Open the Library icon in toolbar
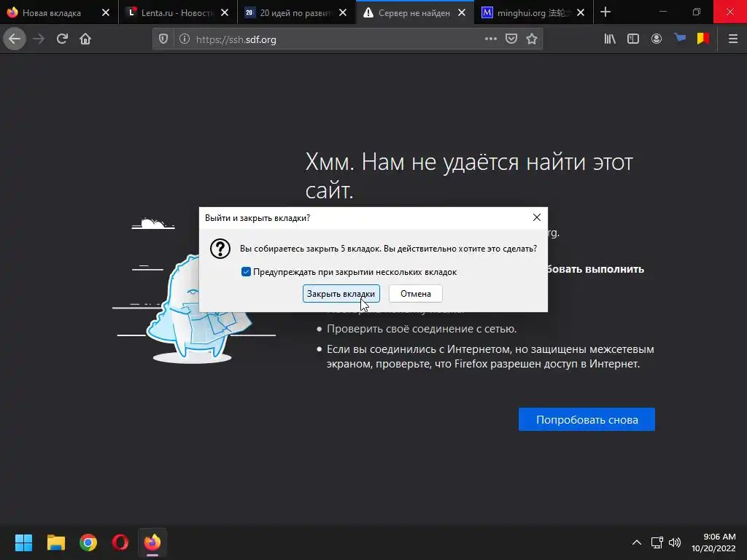The height and width of the screenshot is (560, 747). point(610,39)
